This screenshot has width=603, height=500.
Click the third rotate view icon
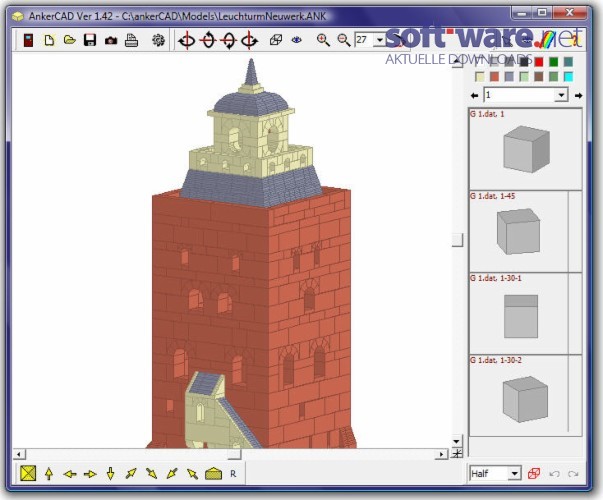[x=229, y=40]
